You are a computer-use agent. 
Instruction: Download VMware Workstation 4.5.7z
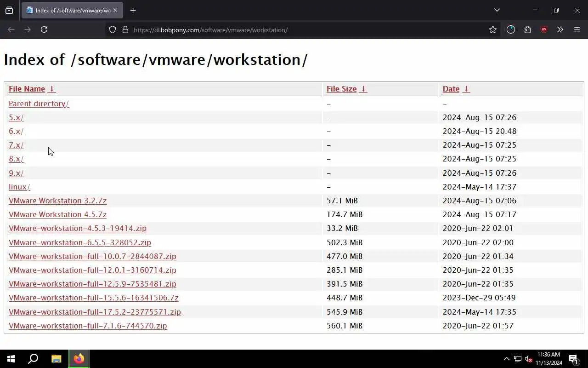(x=57, y=214)
